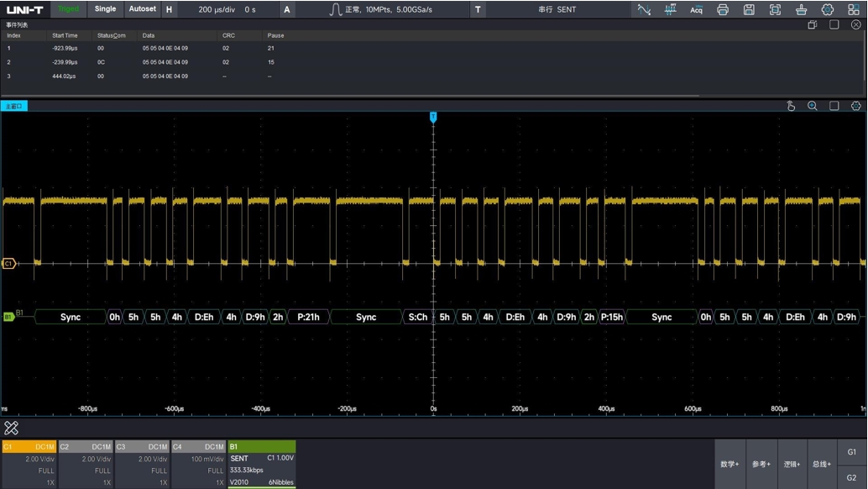The image size is (868, 489).
Task: Select event row with start time -923.99µs
Action: click(431, 48)
